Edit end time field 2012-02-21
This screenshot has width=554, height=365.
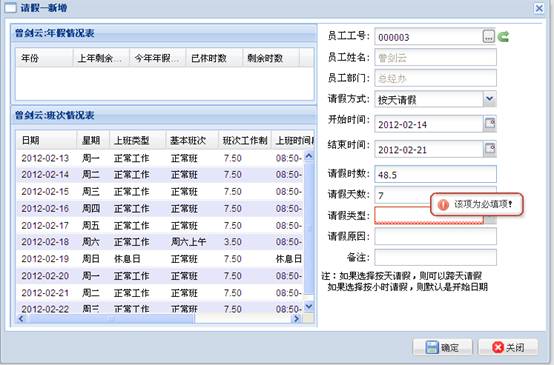429,149
